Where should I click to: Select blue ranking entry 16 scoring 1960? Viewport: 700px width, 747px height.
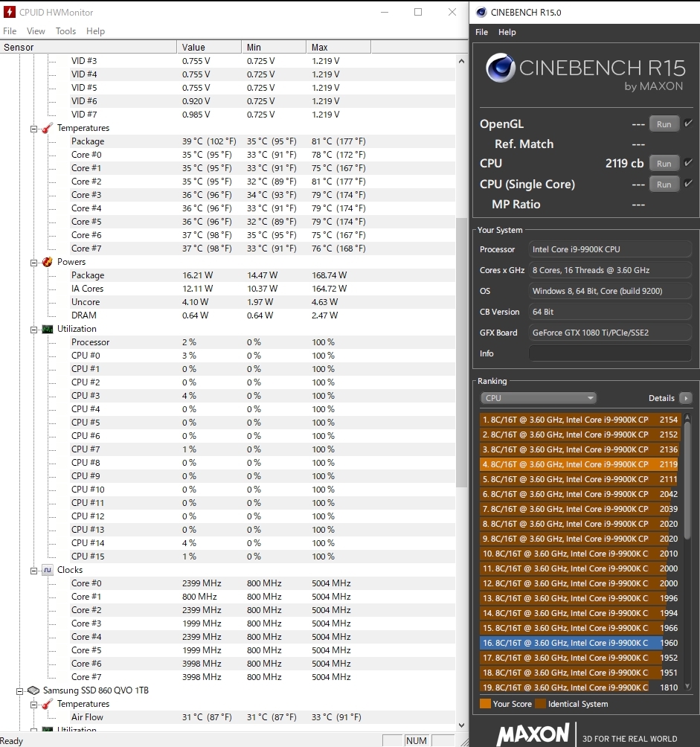click(x=580, y=643)
